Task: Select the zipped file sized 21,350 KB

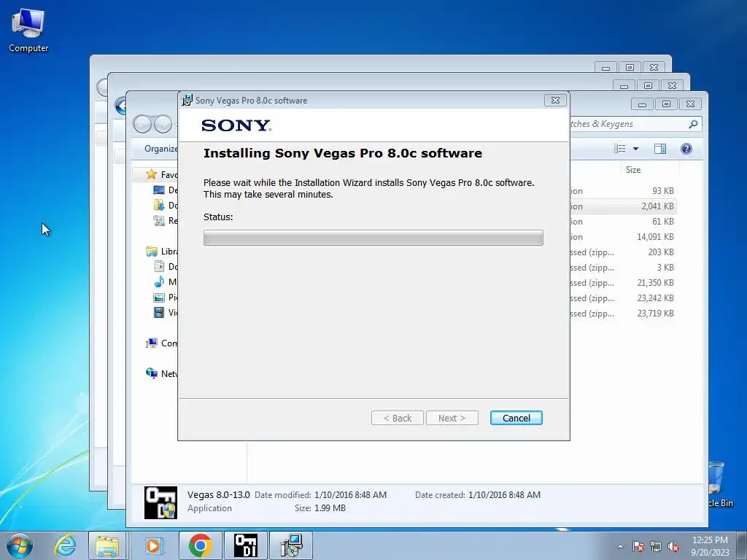Action: [x=622, y=282]
